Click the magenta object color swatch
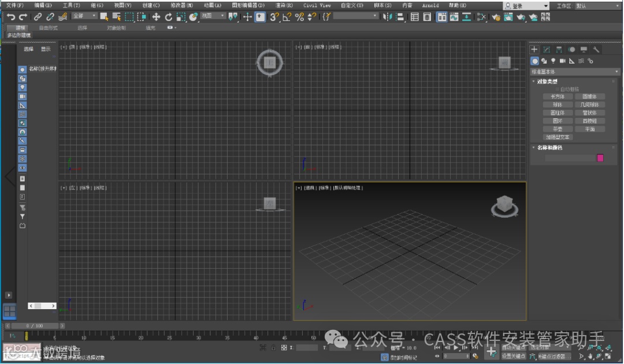Viewport: 624px width, 364px height. coord(600,158)
